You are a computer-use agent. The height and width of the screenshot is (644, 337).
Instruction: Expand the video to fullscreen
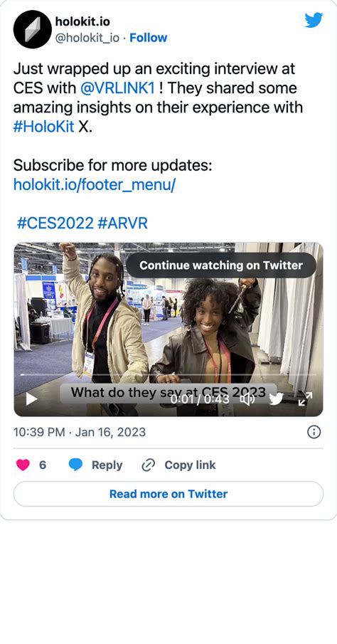pos(305,398)
